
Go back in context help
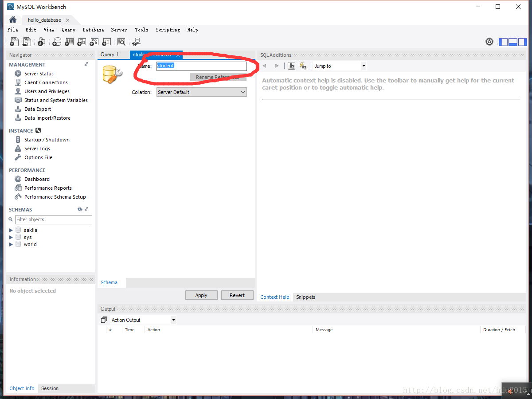pos(265,66)
